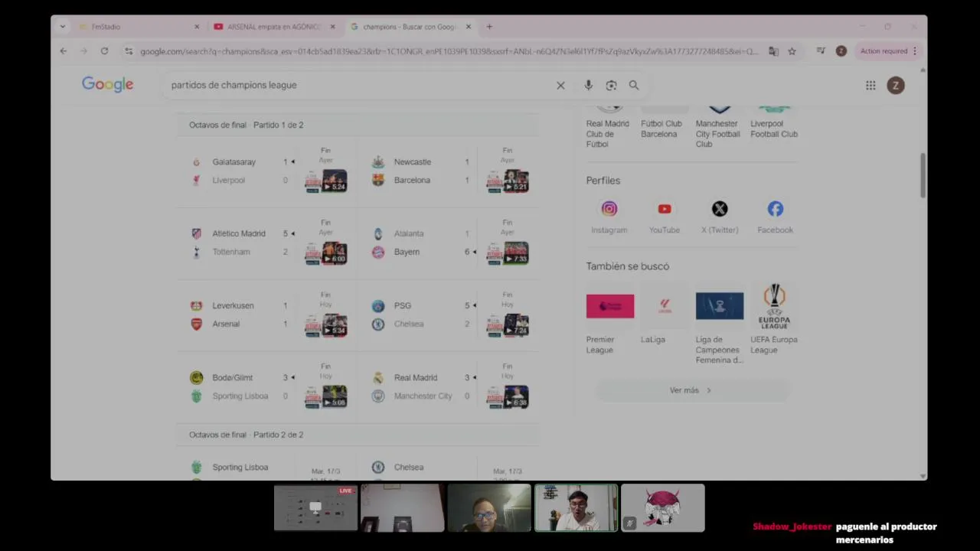Click the translate page icon
The width and height of the screenshot is (980, 551).
(773, 51)
